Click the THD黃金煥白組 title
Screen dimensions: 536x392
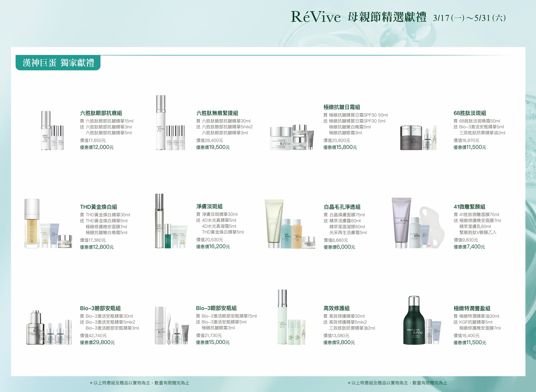tap(99, 207)
